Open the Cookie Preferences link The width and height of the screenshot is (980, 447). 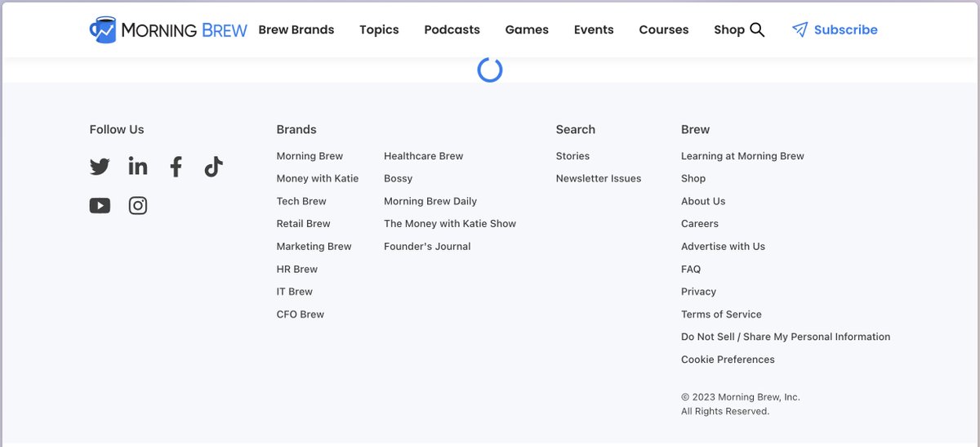728,360
